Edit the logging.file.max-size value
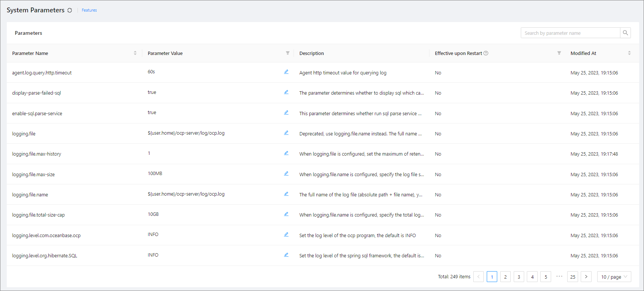This screenshot has height=291, width=644. tap(286, 174)
